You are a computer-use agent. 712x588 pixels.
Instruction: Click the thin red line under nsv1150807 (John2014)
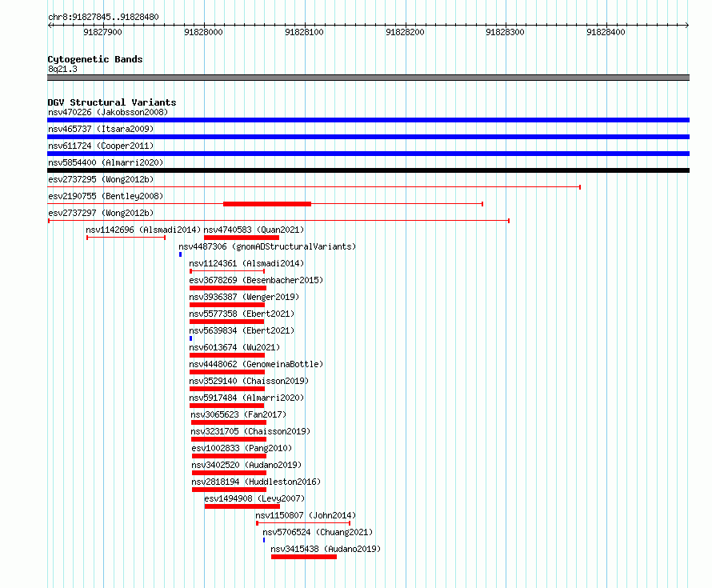(303, 523)
